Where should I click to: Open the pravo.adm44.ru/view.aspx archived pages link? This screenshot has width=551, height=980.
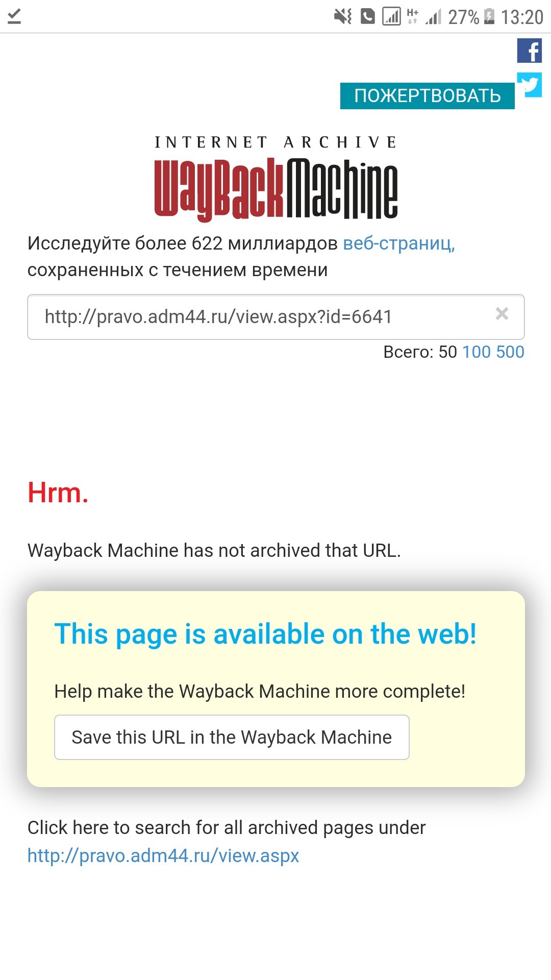163,855
